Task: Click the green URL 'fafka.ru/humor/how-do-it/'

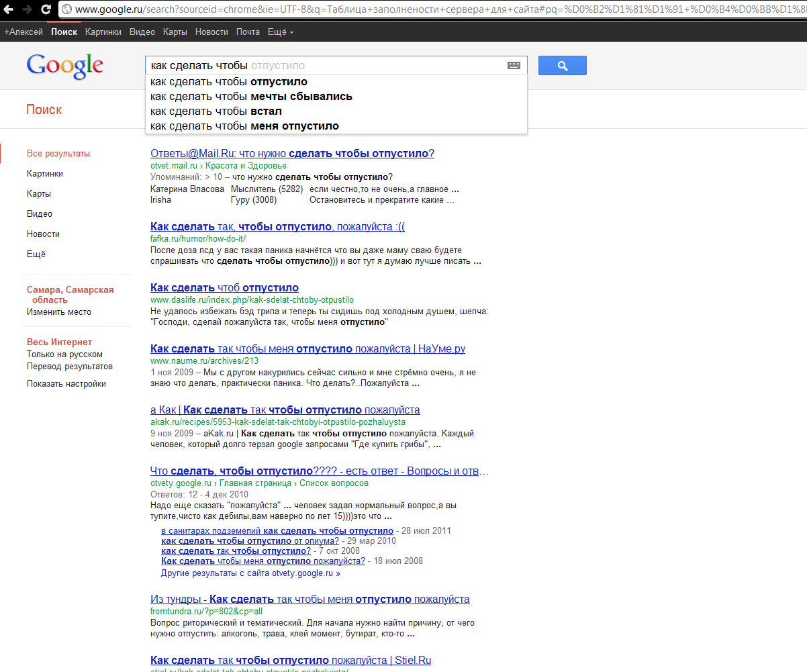Action: point(198,239)
